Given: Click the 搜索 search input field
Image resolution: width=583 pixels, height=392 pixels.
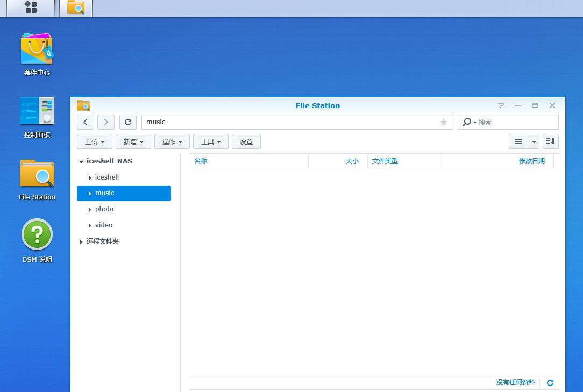Looking at the screenshot, I should pos(515,122).
